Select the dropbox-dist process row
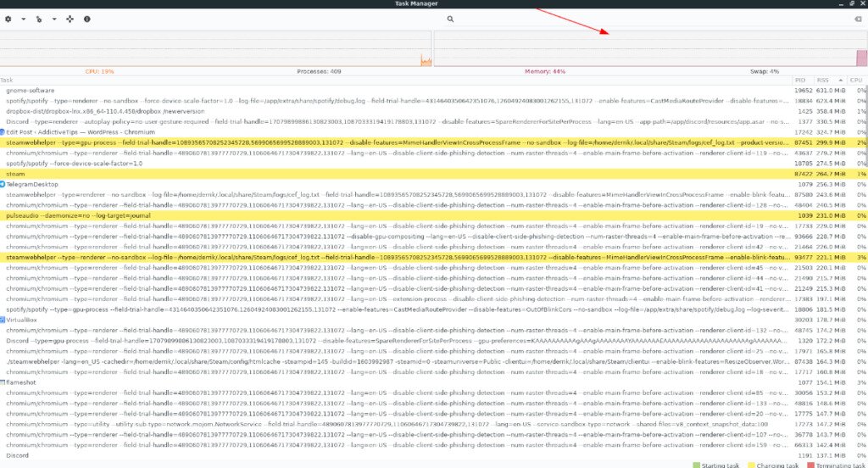This screenshot has width=868, height=468. [434, 111]
